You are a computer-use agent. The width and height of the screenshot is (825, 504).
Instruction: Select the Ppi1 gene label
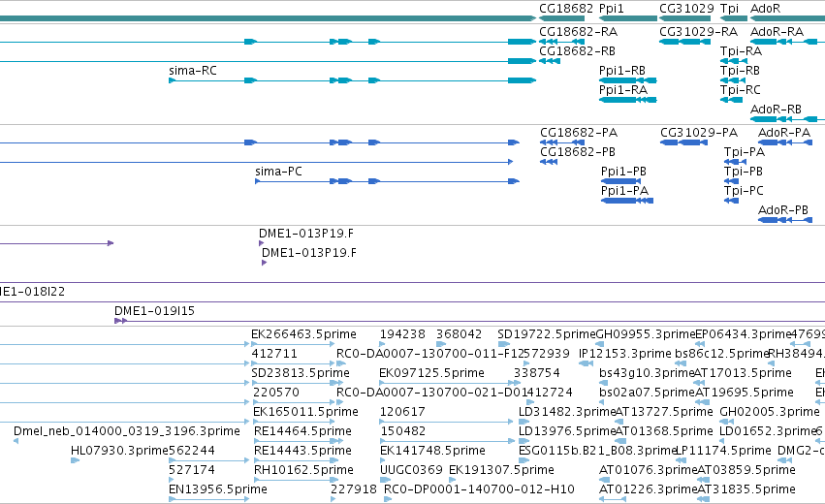tap(612, 9)
